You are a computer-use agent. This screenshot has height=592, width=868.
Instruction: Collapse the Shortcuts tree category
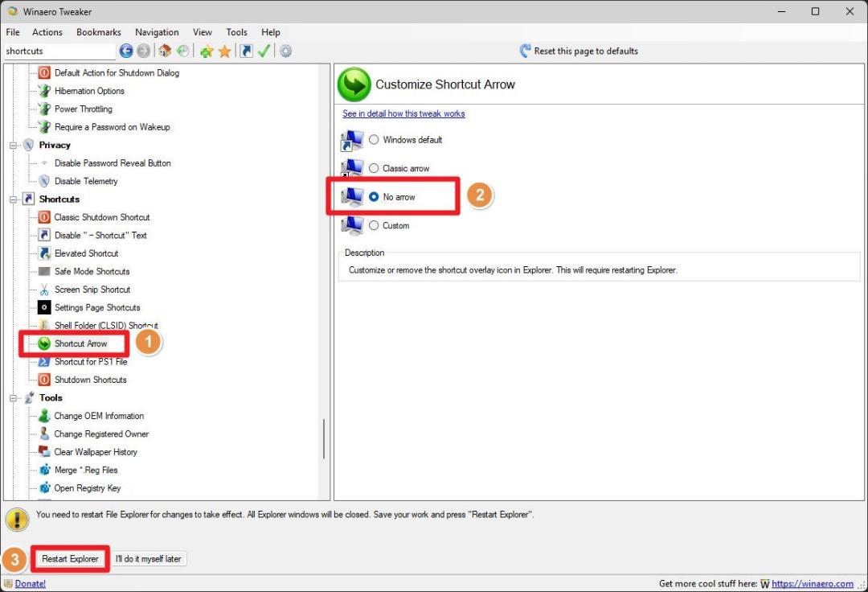(x=14, y=199)
